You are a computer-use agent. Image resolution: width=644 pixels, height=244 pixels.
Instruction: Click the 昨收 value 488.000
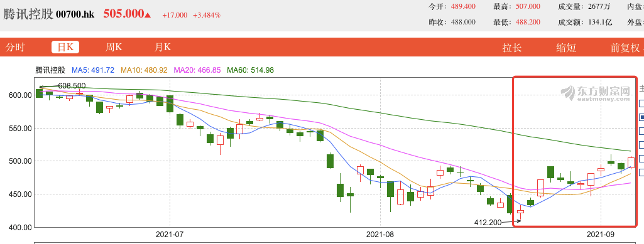coord(463,22)
